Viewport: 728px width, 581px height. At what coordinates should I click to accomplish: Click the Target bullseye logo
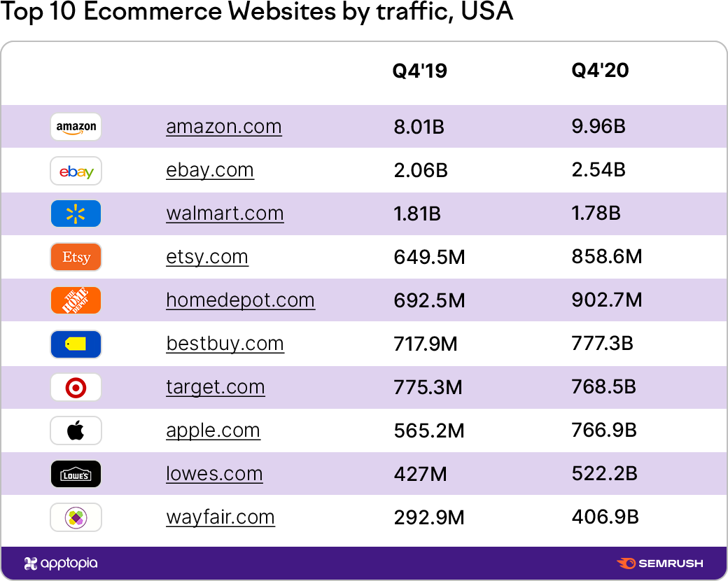click(76, 387)
